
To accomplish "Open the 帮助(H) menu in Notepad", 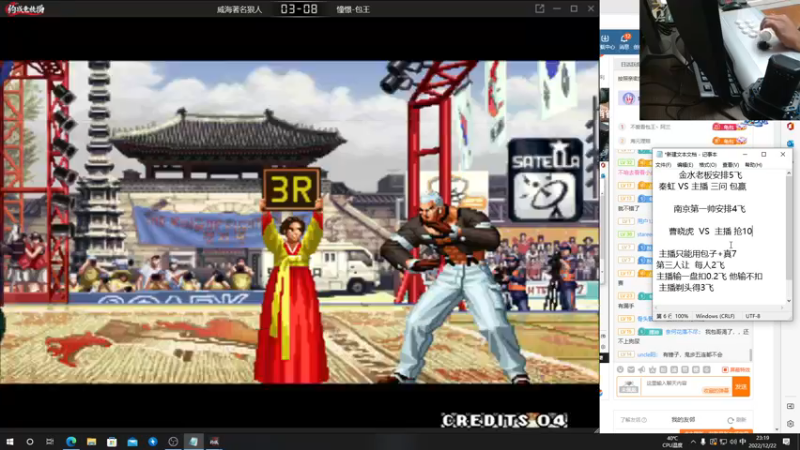I will [754, 165].
